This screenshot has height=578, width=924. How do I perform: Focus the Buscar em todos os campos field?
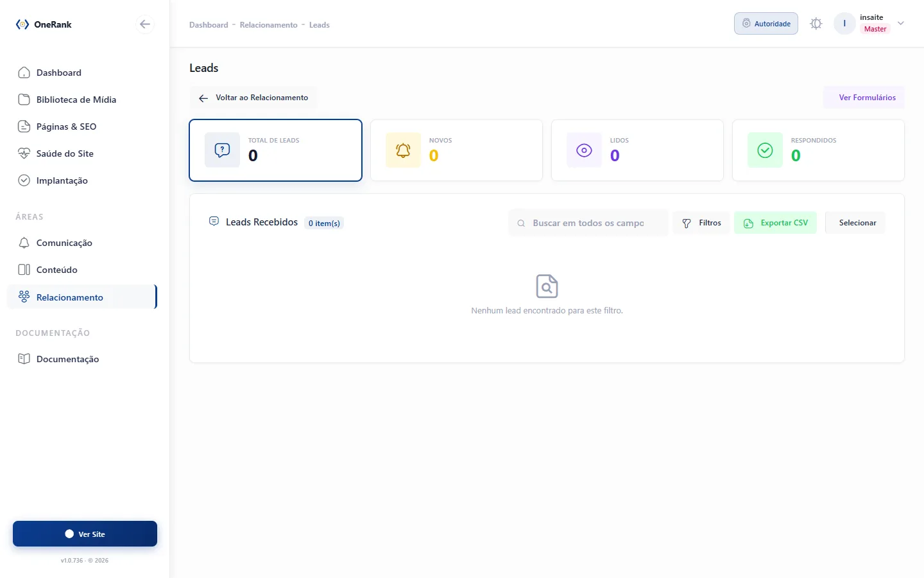click(x=588, y=223)
